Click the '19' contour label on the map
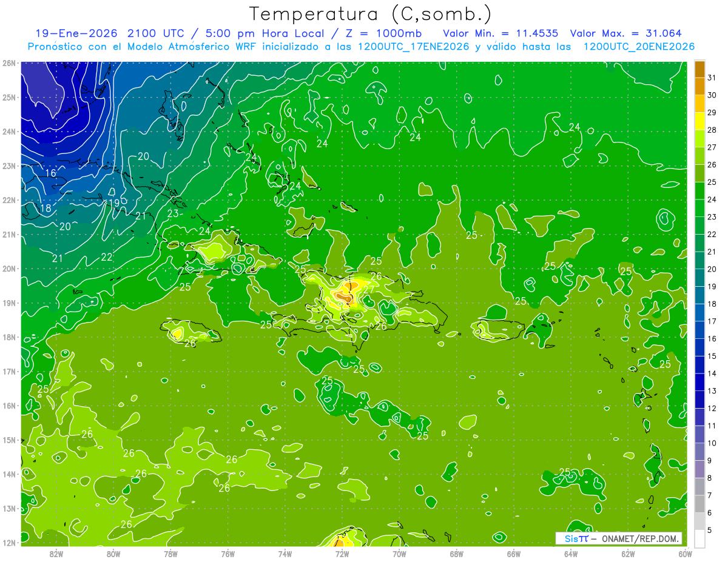This screenshot has height=562, width=728. (114, 203)
